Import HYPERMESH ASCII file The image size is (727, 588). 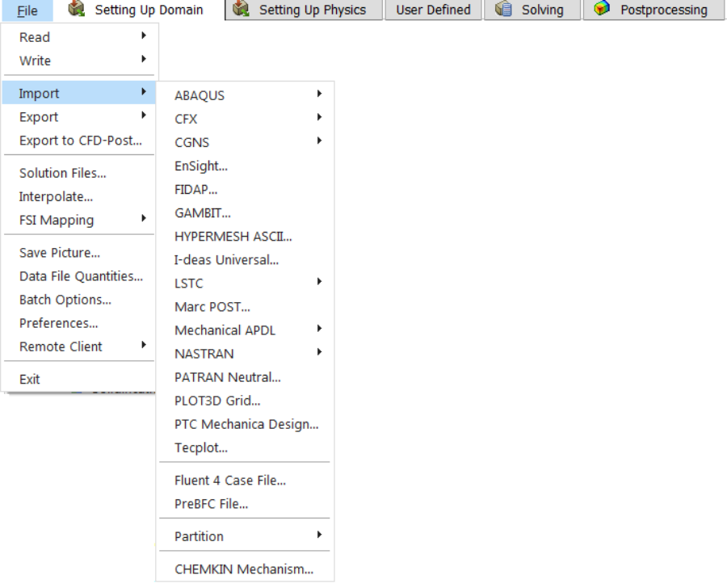pyautogui.click(x=245, y=237)
